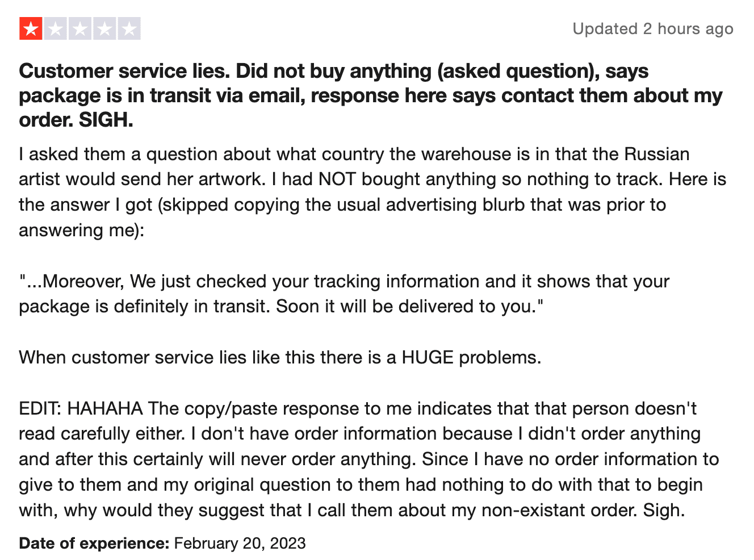
Task: Click the third grey rating star
Action: click(80, 29)
